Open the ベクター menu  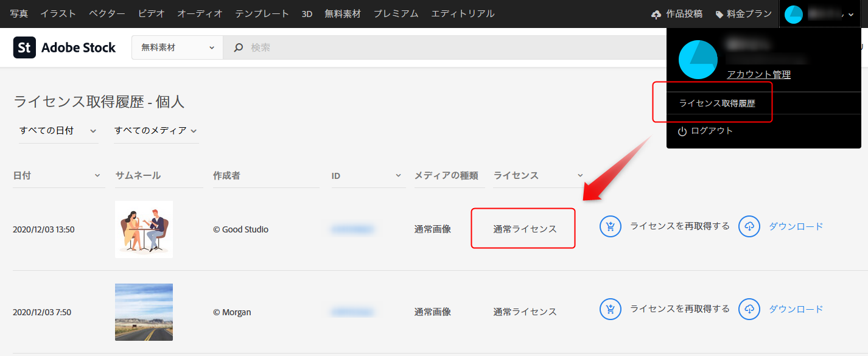[107, 13]
